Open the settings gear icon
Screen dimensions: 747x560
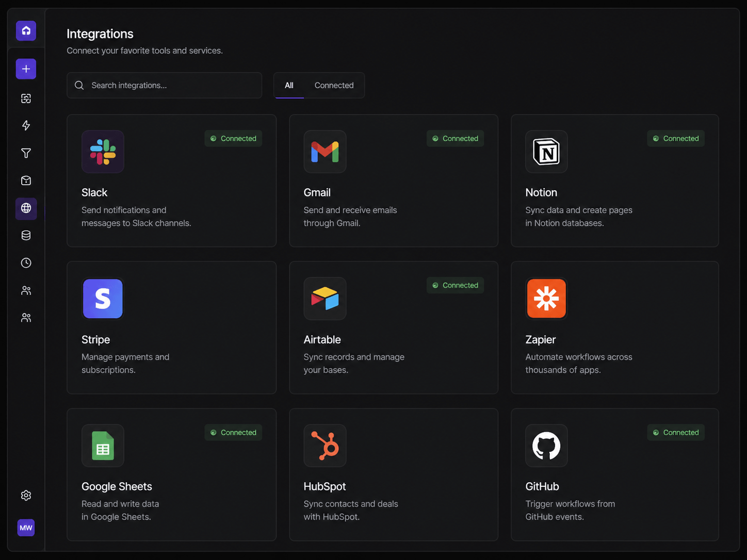tap(26, 496)
